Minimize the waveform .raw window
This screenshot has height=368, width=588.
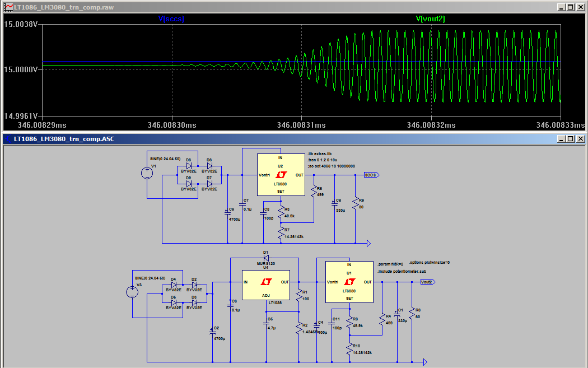coord(561,7)
